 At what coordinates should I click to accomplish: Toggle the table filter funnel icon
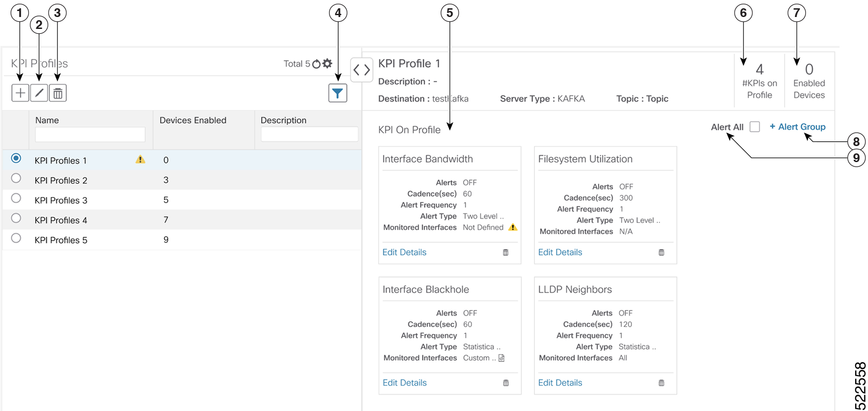point(338,93)
